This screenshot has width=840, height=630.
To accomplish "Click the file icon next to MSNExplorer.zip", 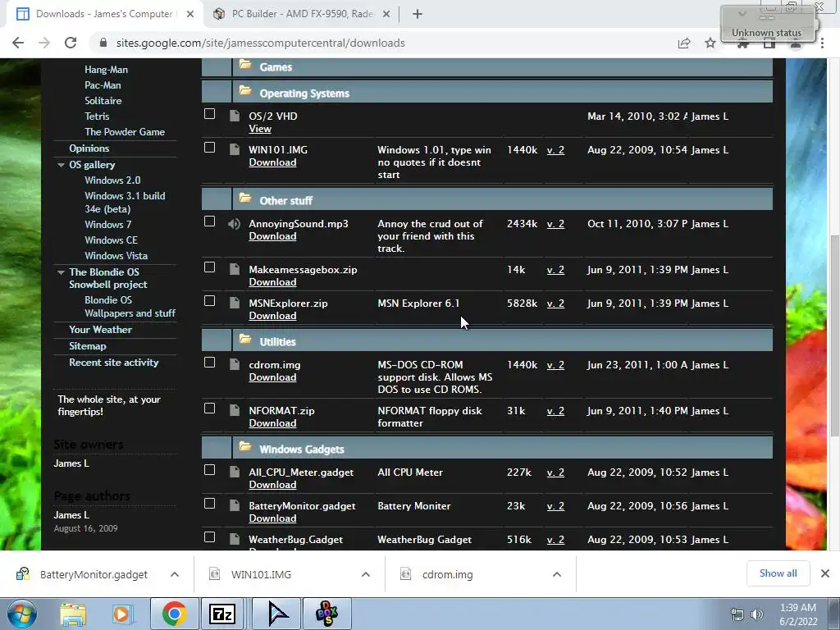I will [234, 304].
